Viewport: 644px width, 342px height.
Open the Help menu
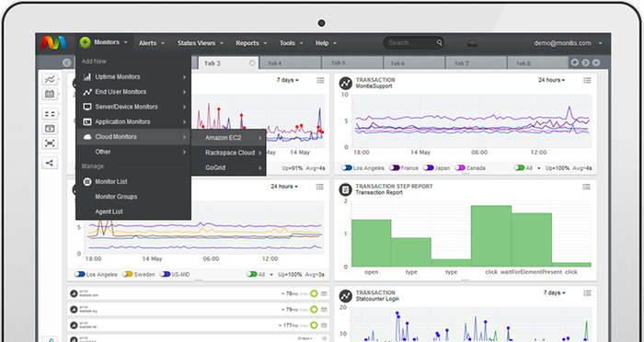click(x=326, y=42)
